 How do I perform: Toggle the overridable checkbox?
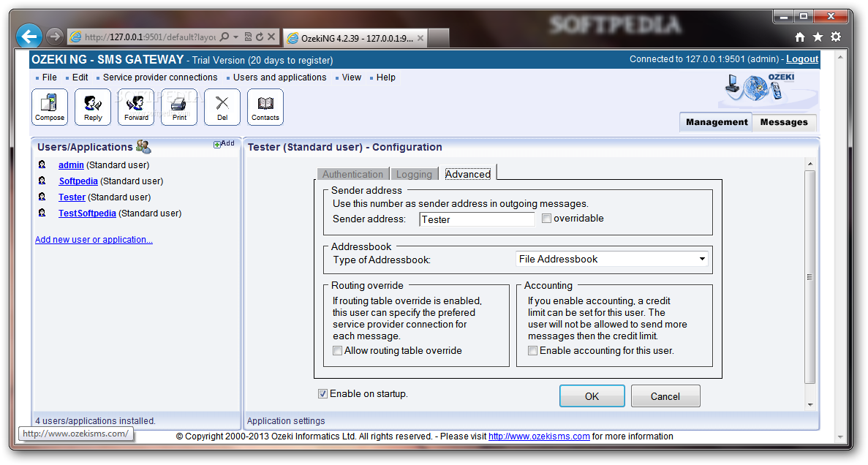546,219
